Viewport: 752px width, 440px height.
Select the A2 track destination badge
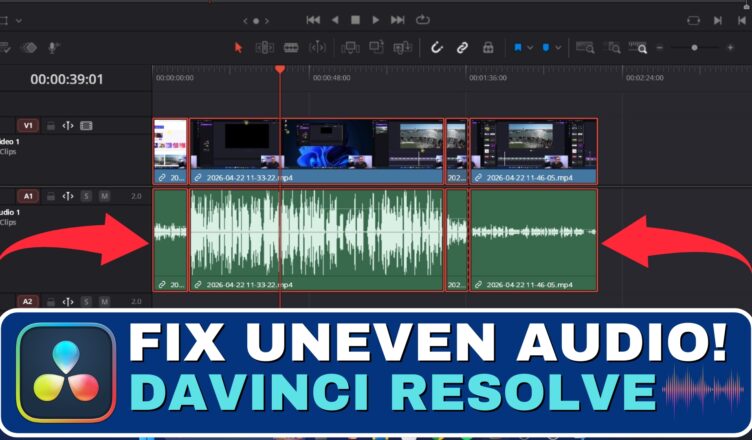click(28, 301)
